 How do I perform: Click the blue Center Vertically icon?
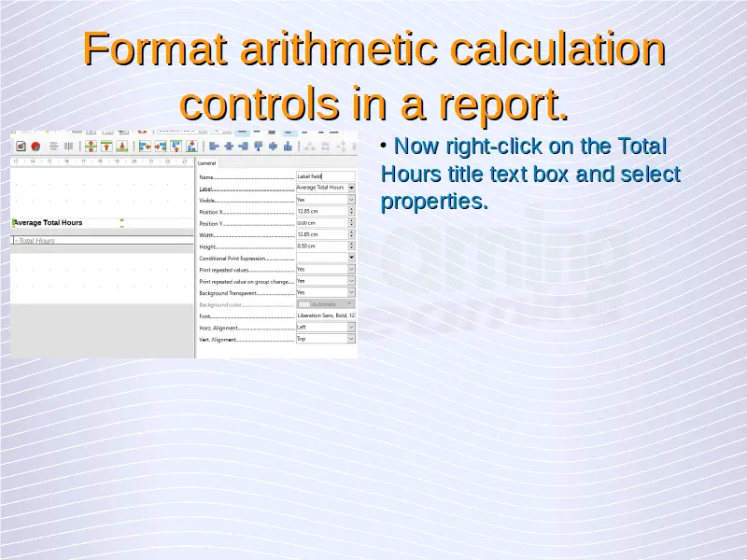pyautogui.click(x=273, y=147)
